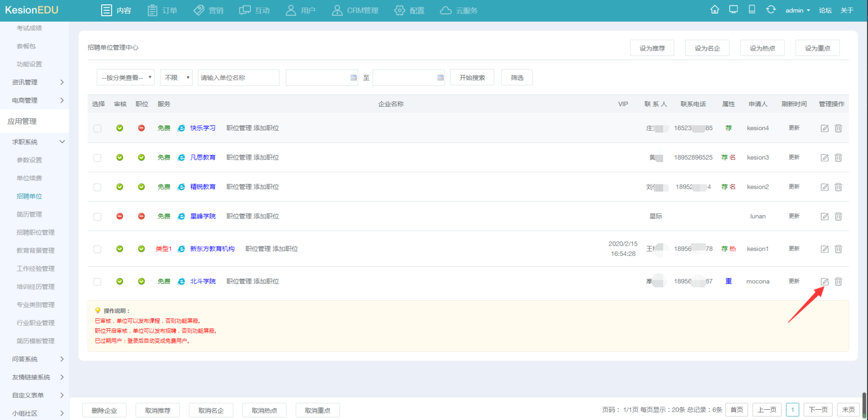Open the CRM管理 top menu
Viewport: 868px width, 420px height.
355,10
